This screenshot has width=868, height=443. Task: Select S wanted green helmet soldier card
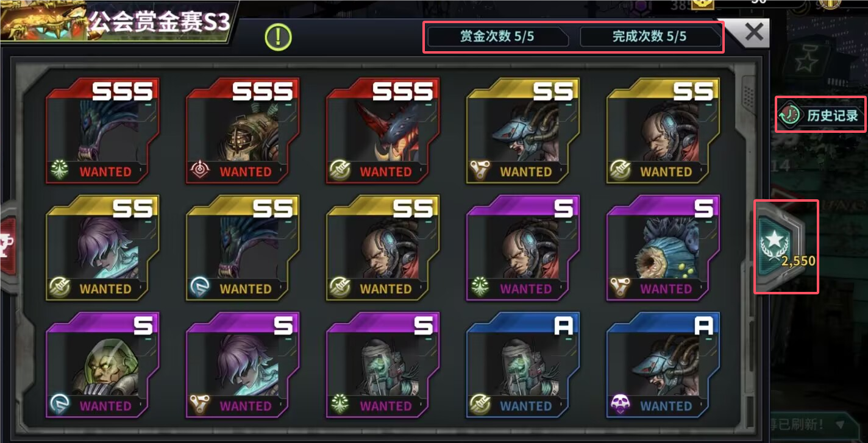click(x=102, y=364)
